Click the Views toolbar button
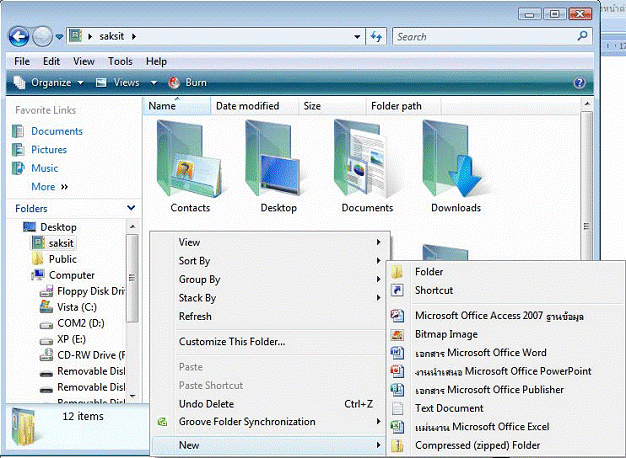Image resolution: width=626 pixels, height=458 pixels. coord(118,83)
